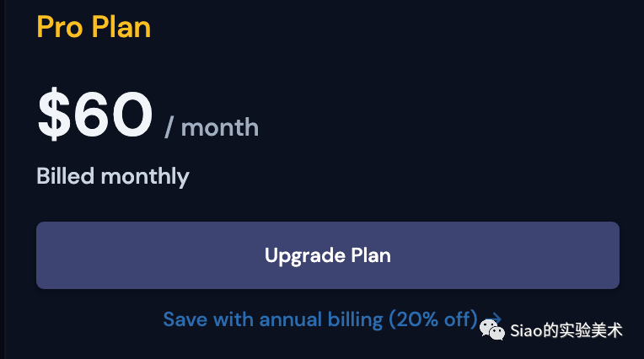Click the word 'annual' in the savings link
Viewport: 644px width, 359px height.
coord(290,319)
